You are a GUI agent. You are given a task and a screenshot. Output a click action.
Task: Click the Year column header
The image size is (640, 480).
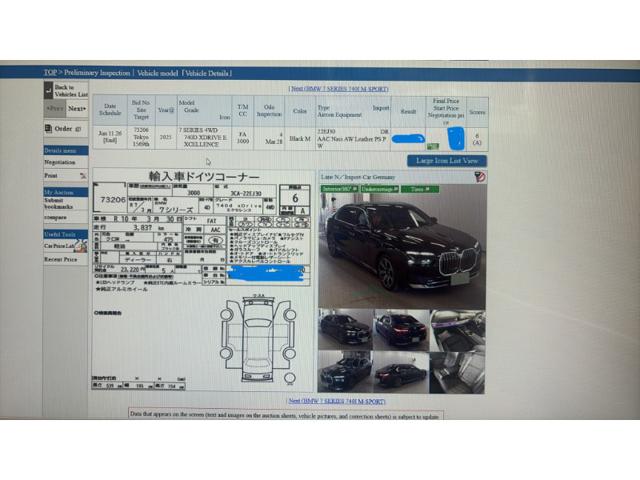coord(166,110)
